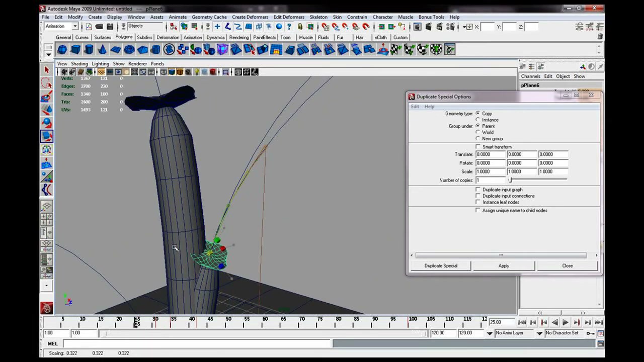
Task: Open the Edit Deformers menu
Action: pyautogui.click(x=289, y=17)
